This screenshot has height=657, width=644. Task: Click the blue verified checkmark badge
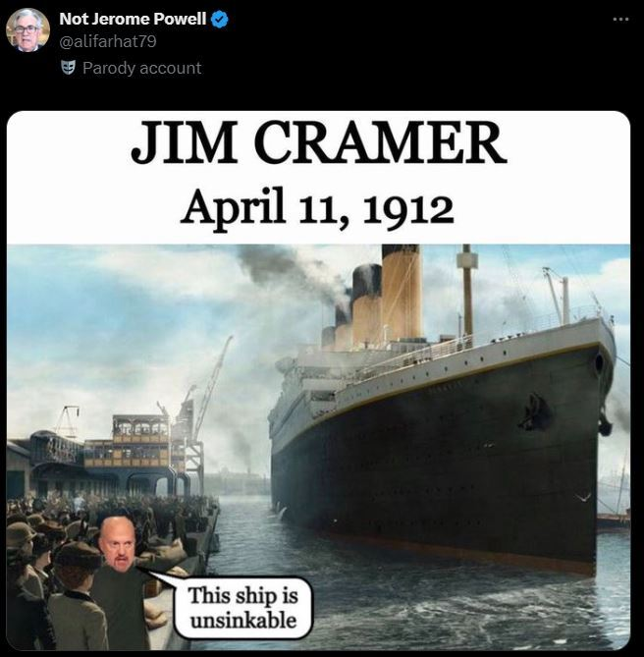pyautogui.click(x=220, y=19)
